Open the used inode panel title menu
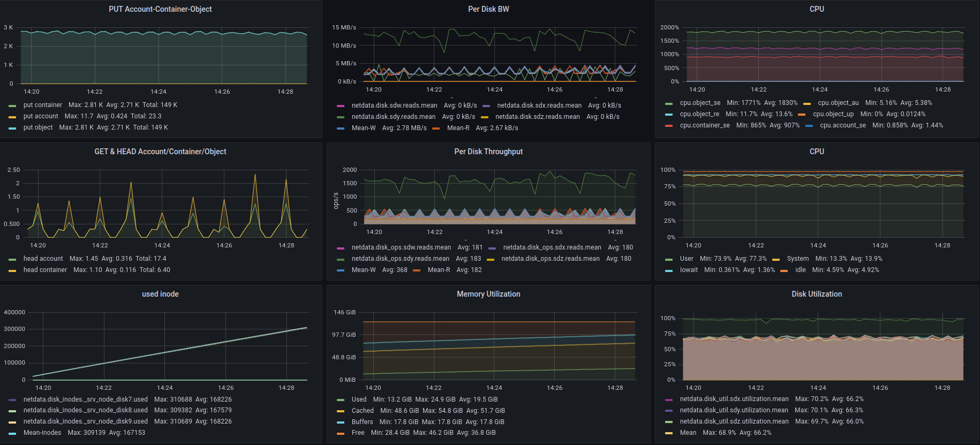This screenshot has width=980, height=445. tap(160, 294)
